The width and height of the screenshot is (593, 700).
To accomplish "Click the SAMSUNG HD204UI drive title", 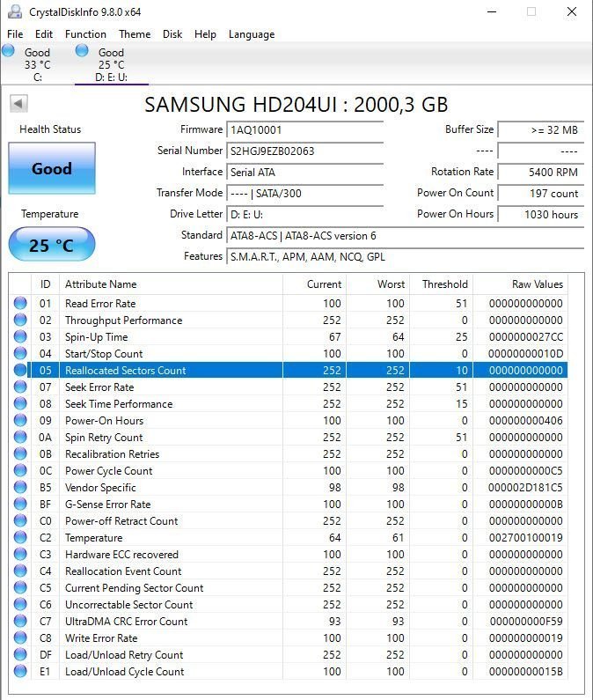I will pos(296,105).
